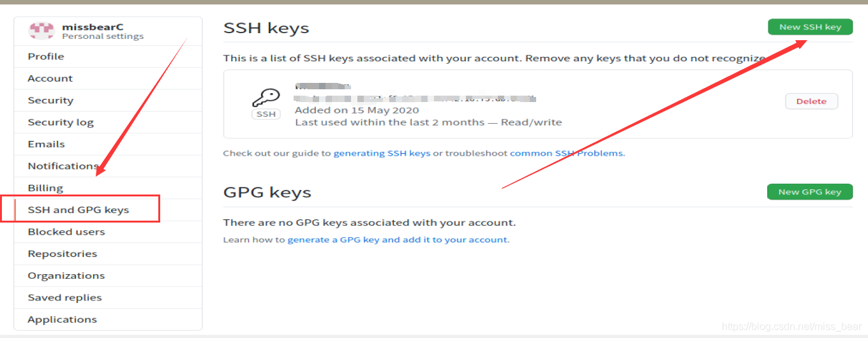The width and height of the screenshot is (868, 338).
Task: Select Emails in the sidebar
Action: pyautogui.click(x=46, y=144)
